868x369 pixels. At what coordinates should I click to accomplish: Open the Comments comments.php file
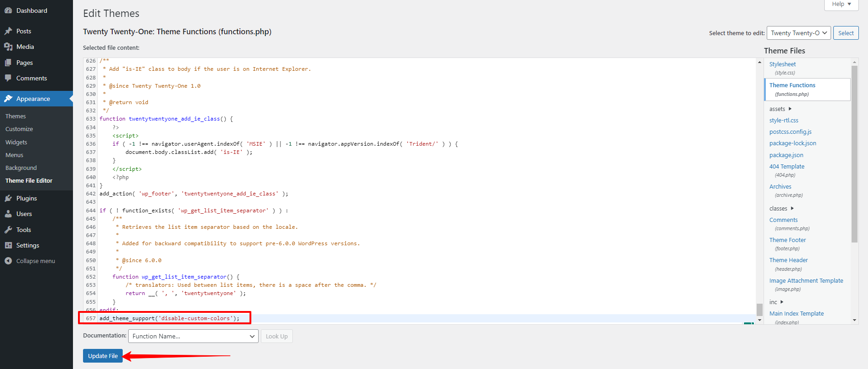784,220
